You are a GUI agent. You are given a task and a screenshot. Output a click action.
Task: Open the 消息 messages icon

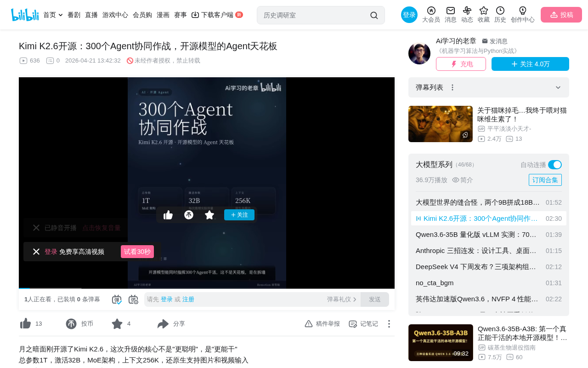(451, 11)
